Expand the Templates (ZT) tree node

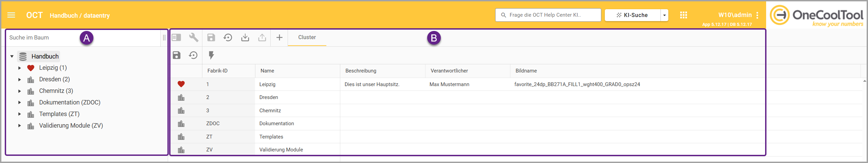[x=20, y=114]
